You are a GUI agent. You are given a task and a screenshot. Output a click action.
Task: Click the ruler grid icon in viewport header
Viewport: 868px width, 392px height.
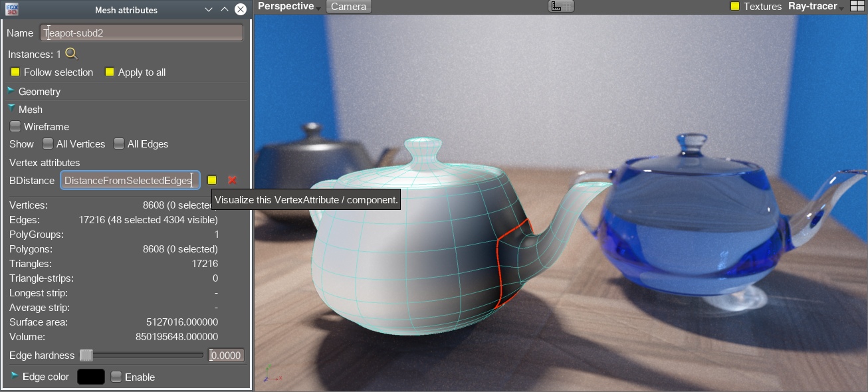coord(560,7)
